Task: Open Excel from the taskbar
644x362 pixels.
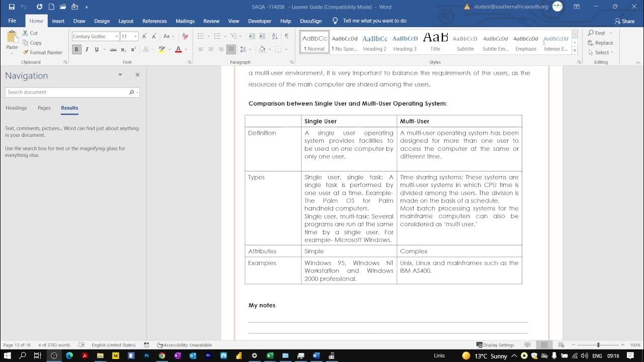Action: coord(270,355)
